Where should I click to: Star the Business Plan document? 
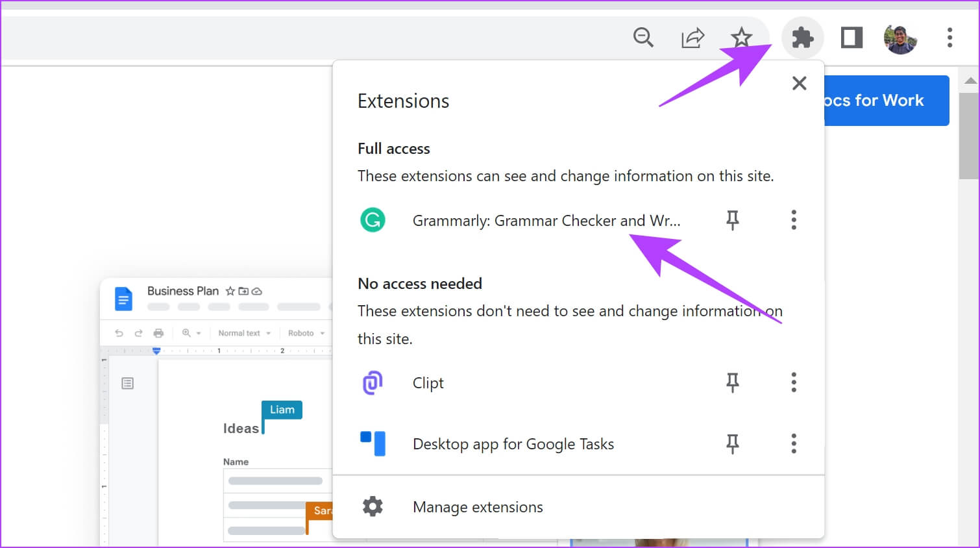tap(230, 292)
